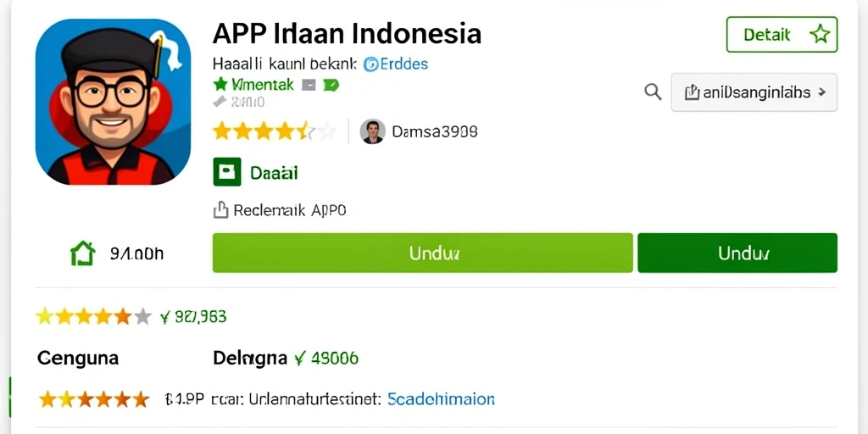Click the dark green Unduv button
This screenshot has width=868, height=434.
pos(737,253)
